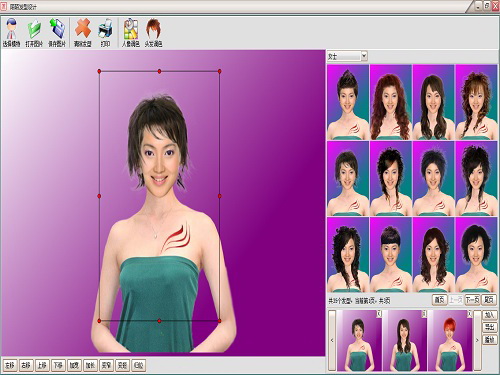Select the long red curly hairstyle thumbnail
The image size is (500, 375).
(390, 102)
